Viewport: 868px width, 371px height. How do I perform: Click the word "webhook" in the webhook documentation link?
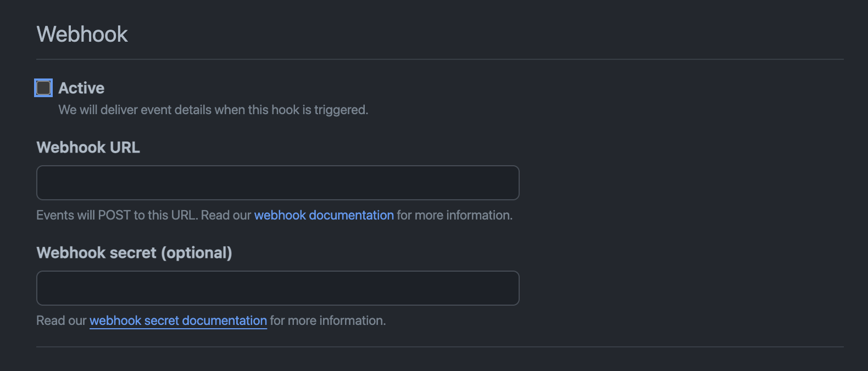point(280,215)
